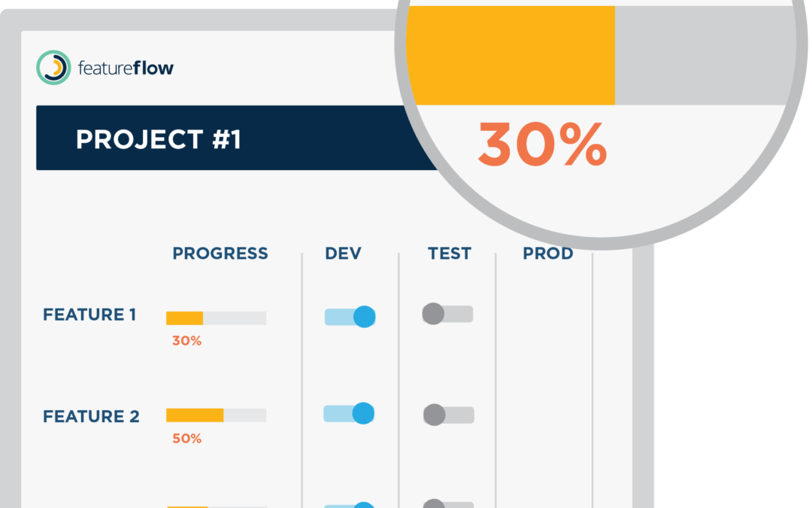Click the 50% label under Feature 2
812x508 pixels.
(187, 438)
